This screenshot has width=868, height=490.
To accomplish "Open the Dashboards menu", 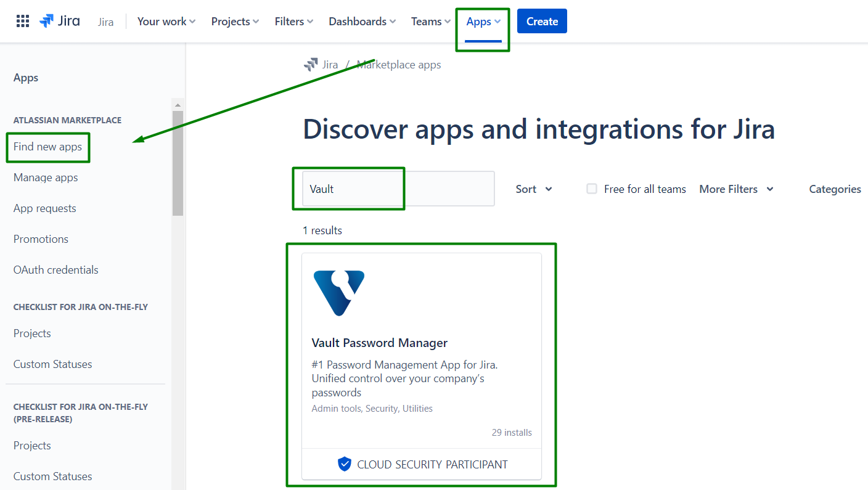I will click(x=362, y=22).
